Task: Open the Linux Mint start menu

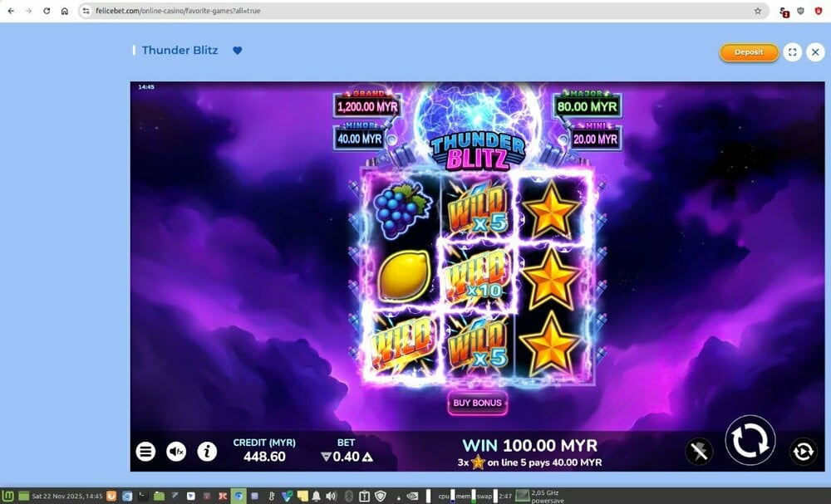Action: (8, 496)
